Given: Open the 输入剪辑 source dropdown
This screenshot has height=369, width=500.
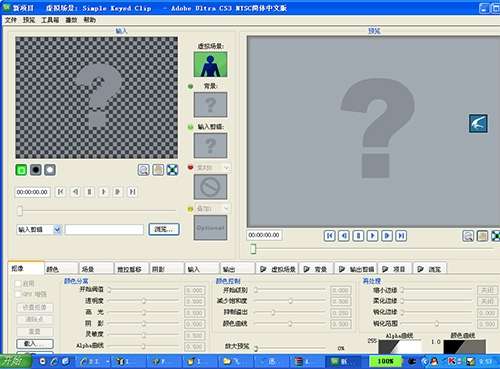Looking at the screenshot, I should (57, 229).
